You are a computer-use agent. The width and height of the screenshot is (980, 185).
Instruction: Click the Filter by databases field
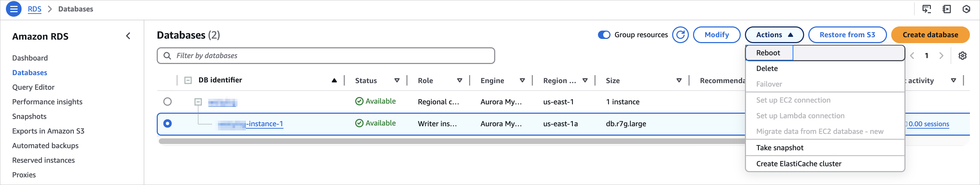326,56
